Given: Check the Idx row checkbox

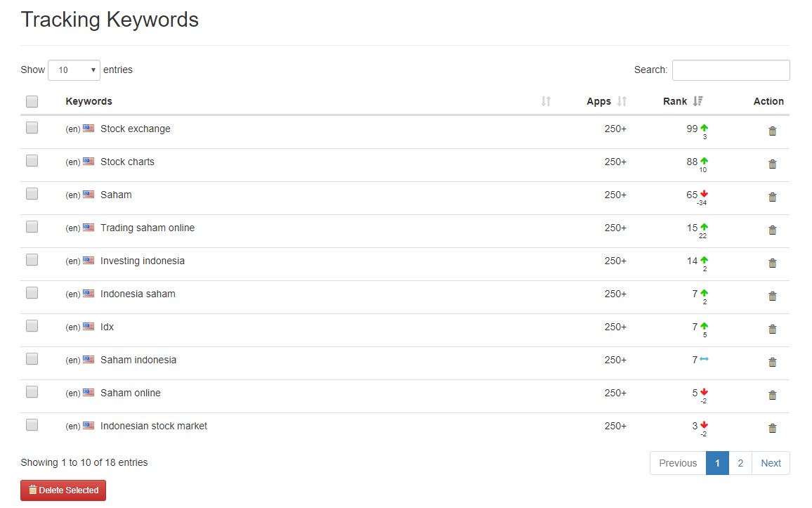Looking at the screenshot, I should 32,326.
